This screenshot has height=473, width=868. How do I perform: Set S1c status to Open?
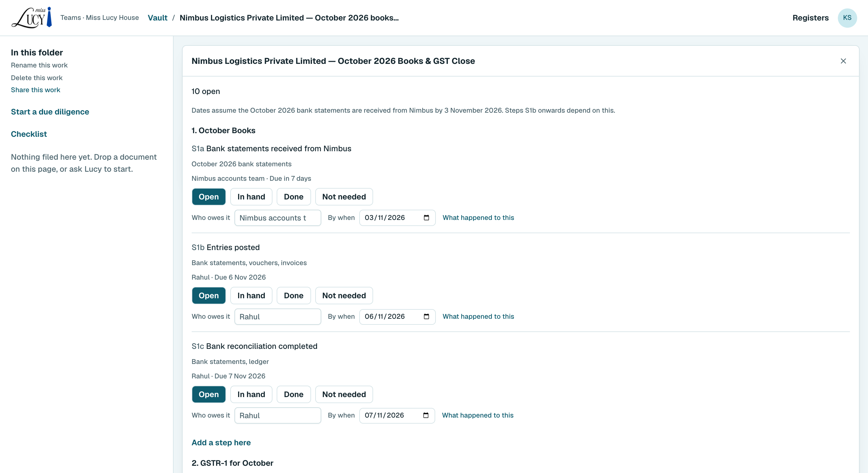point(209,394)
